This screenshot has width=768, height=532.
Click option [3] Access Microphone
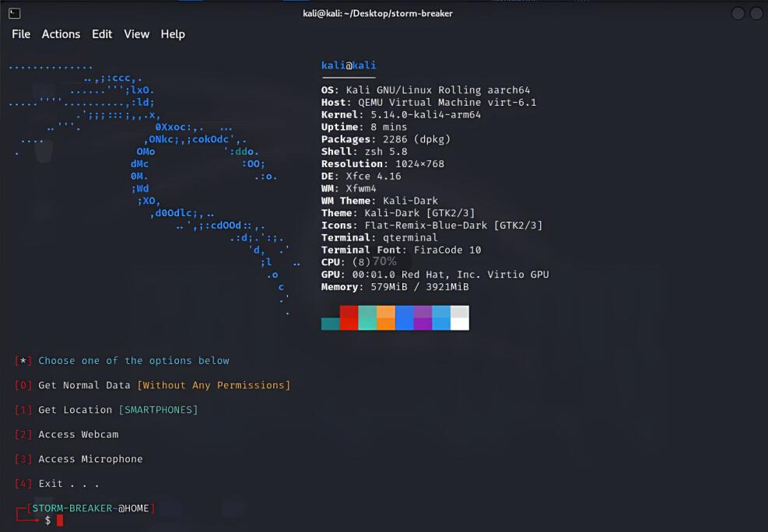pyautogui.click(x=79, y=459)
